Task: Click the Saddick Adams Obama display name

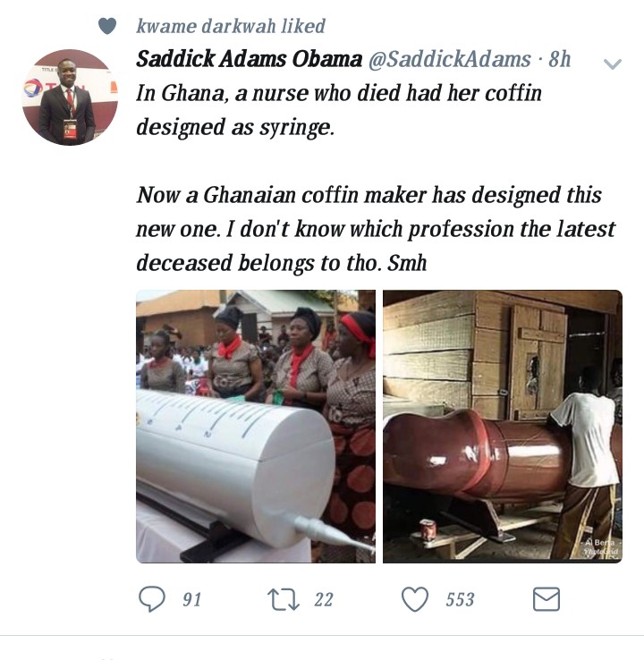Action: 249,59
